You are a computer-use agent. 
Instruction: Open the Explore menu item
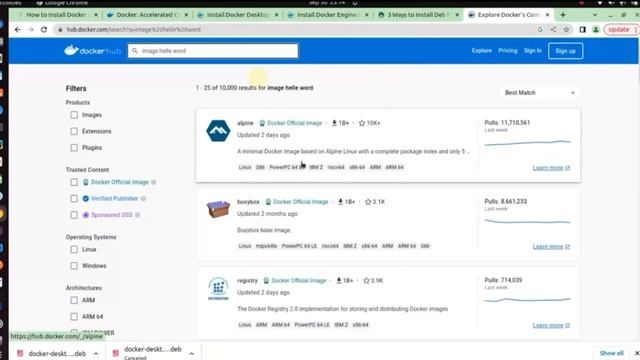(x=482, y=51)
